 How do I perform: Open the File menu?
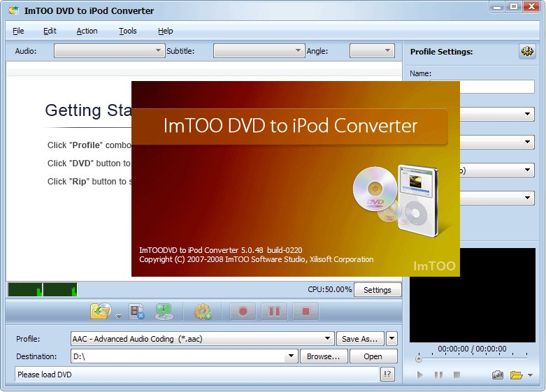[18, 31]
